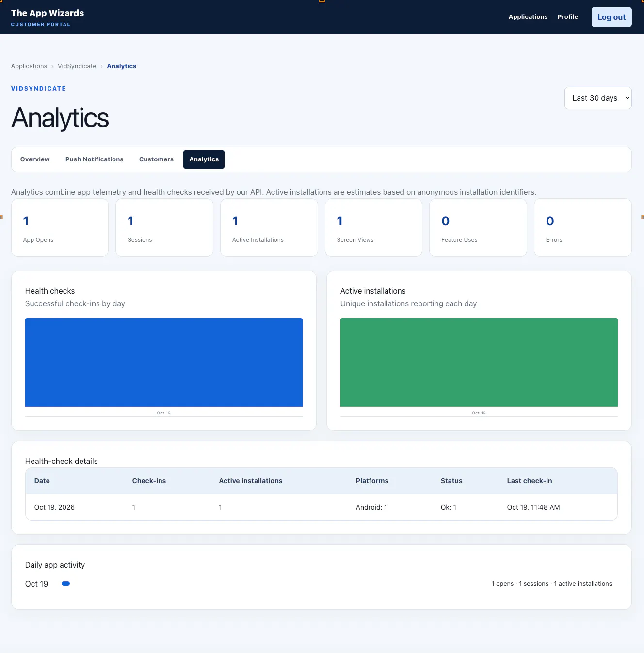This screenshot has height=653, width=644.
Task: Click the Health checks chart title
Action: tap(50, 291)
